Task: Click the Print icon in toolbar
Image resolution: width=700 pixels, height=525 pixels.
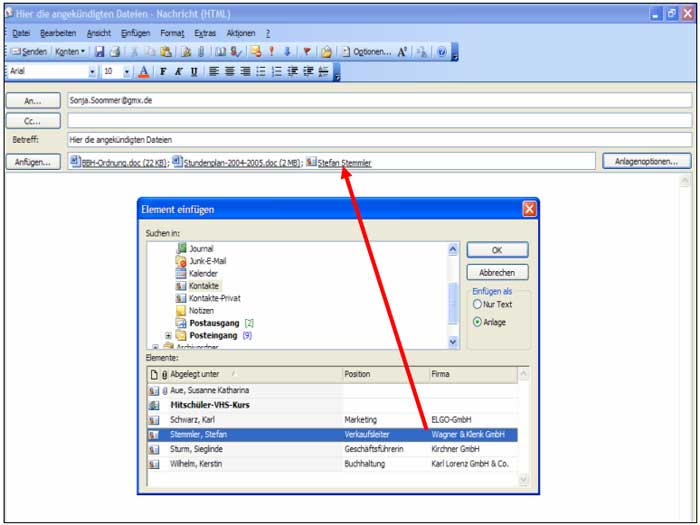Action: [115, 51]
